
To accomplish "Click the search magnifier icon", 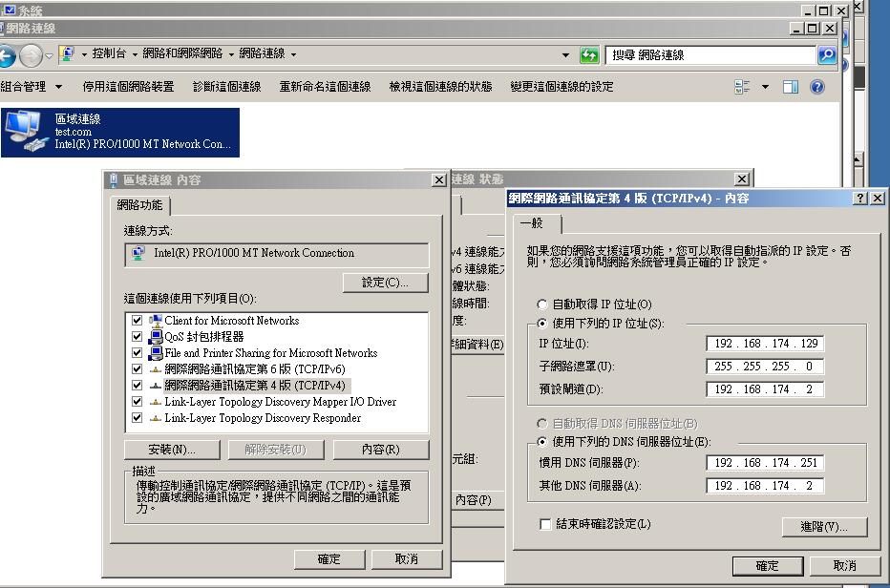I will point(827,55).
